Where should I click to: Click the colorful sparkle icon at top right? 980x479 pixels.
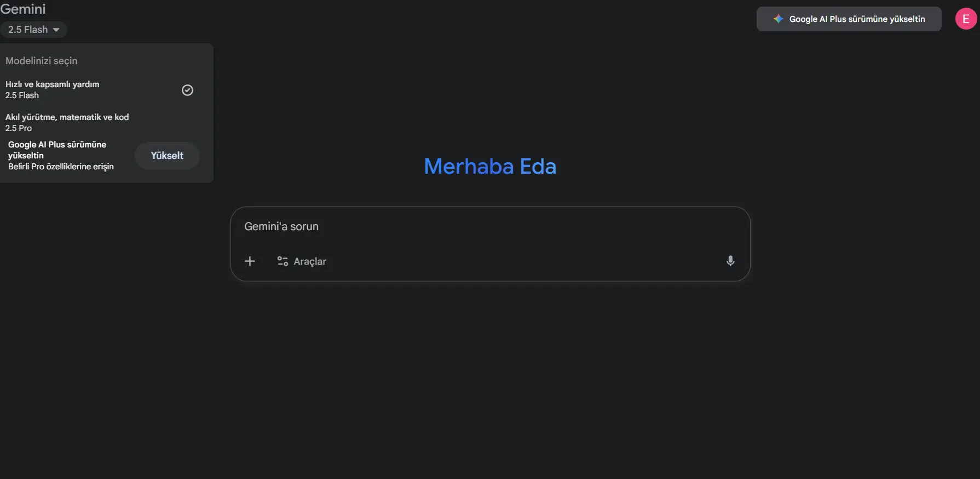(778, 19)
